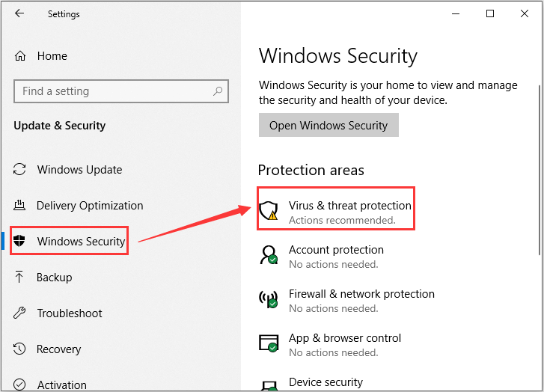This screenshot has height=392, width=544.
Task: Click the Delivery Optimization icon
Action: point(19,205)
